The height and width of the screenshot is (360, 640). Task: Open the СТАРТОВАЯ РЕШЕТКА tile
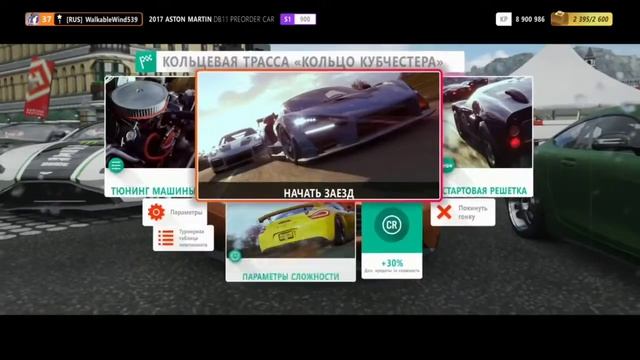click(487, 136)
